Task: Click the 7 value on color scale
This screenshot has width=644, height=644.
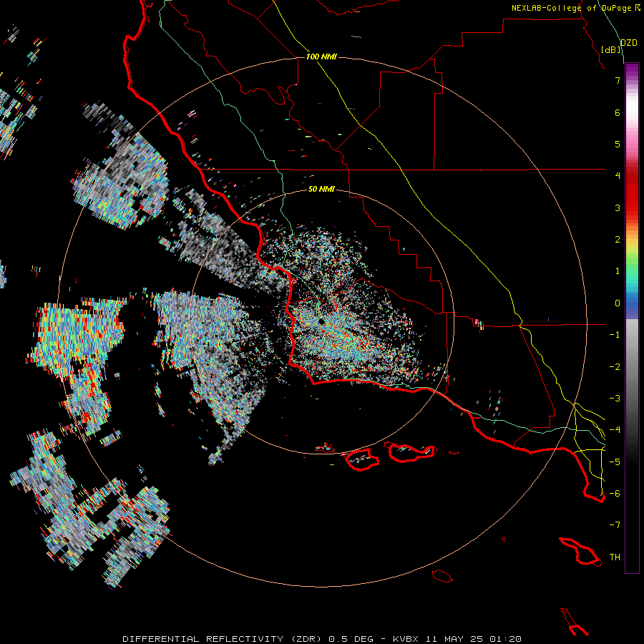Action: tap(618, 80)
